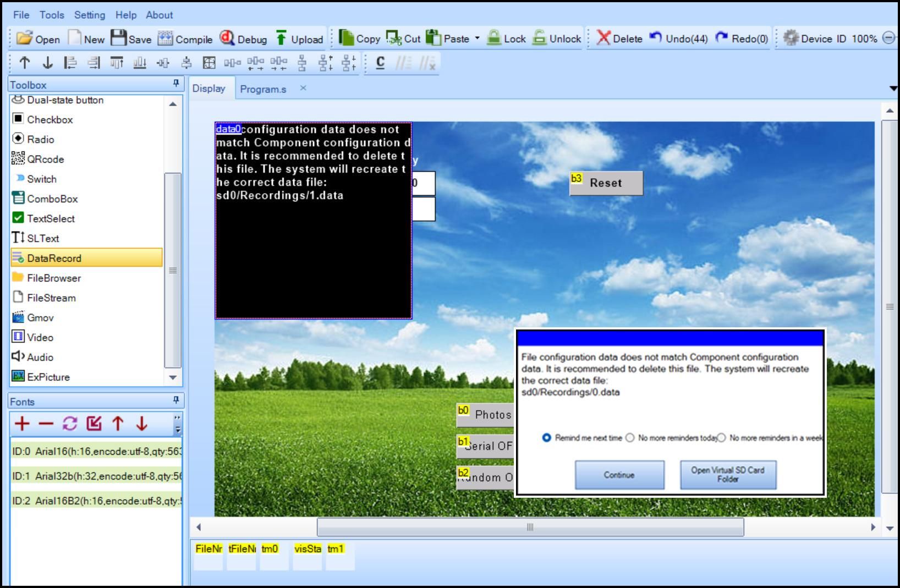Move font down with red down arrow
The height and width of the screenshot is (588, 900).
[142, 423]
